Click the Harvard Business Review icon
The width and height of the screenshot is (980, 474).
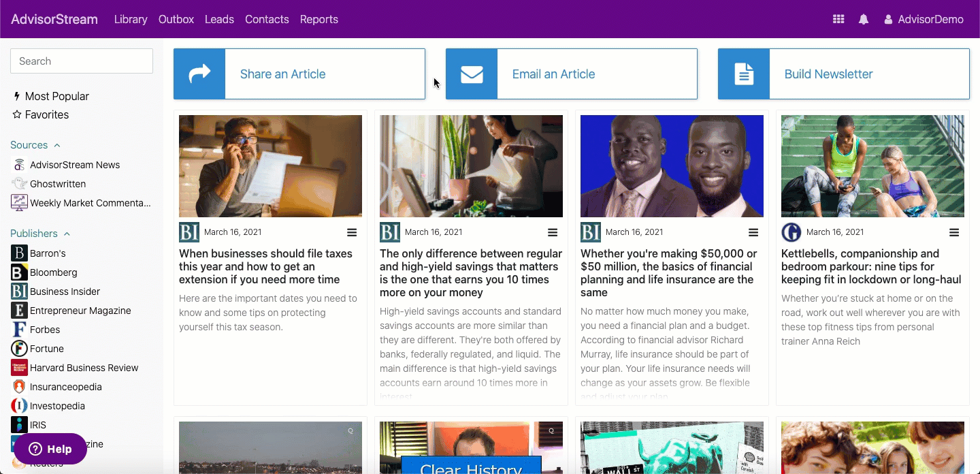pyautogui.click(x=19, y=368)
